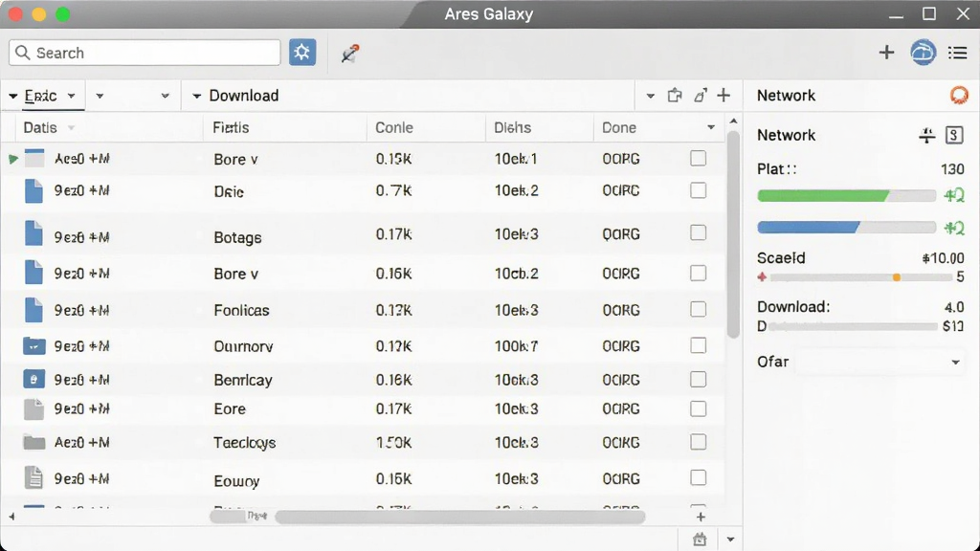Click the green play arrow in the first row
980x551 pixels.
[13, 159]
